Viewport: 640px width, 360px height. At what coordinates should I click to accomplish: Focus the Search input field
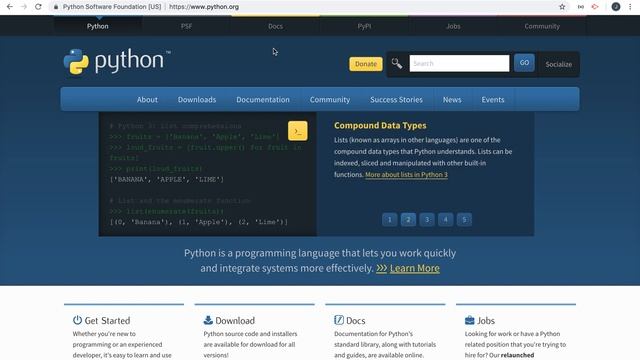(459, 63)
